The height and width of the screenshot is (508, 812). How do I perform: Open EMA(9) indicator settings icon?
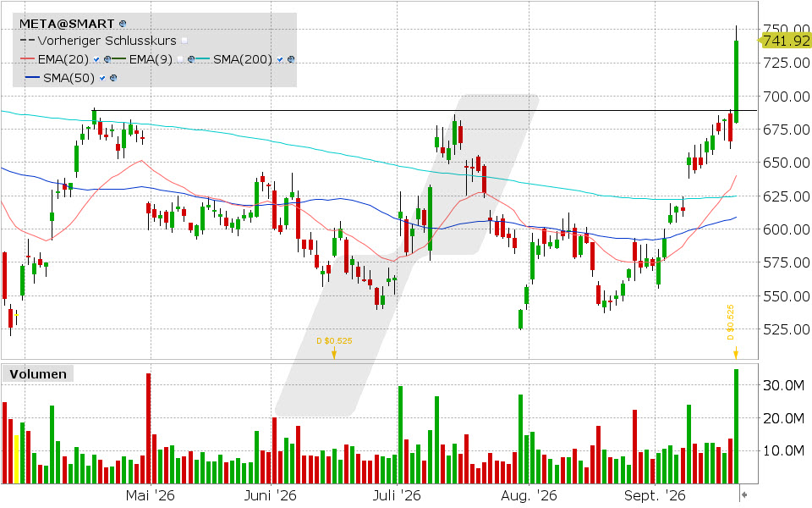(191, 59)
